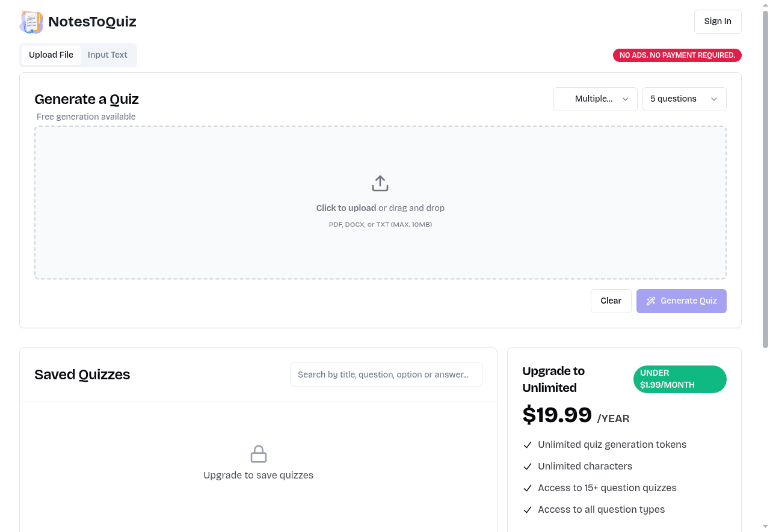
Task: Click checkmark beside Unlimited quiz generation tokens
Action: click(528, 445)
